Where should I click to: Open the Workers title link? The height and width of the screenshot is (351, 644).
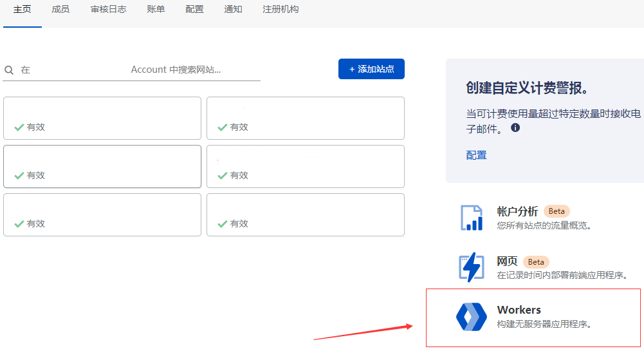tap(519, 310)
